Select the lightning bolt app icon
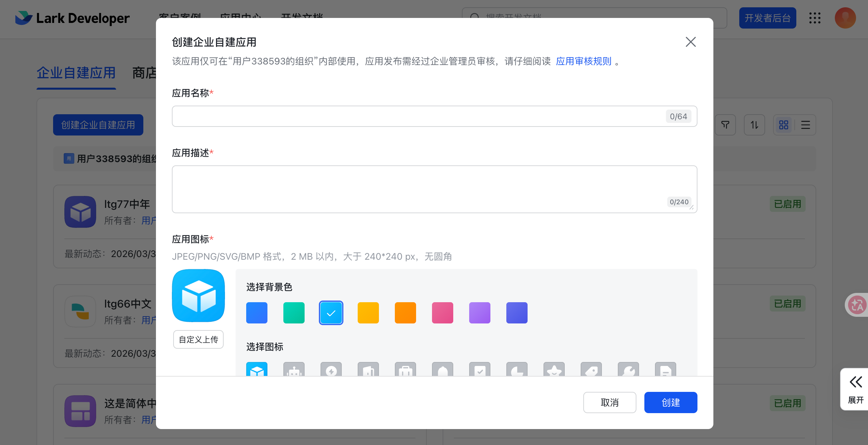This screenshot has width=868, height=445. pyautogui.click(x=331, y=370)
